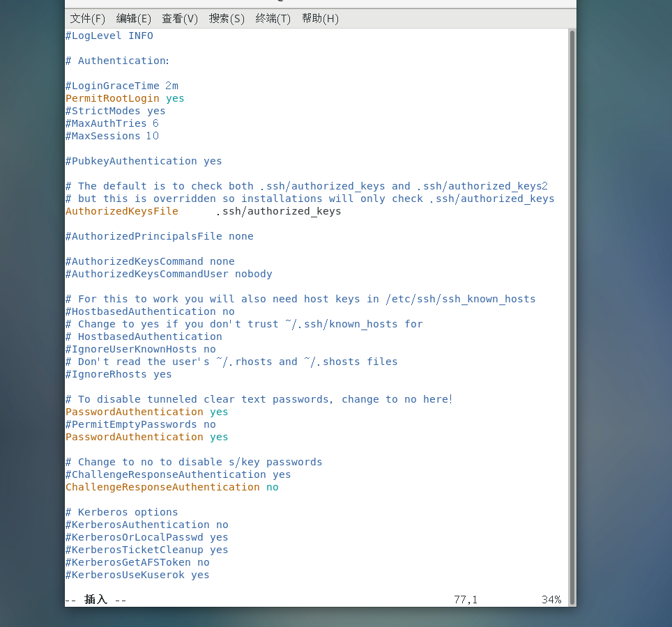Click the ChallengeResponseAuthentication no value
Viewport: 672px width, 627px height.
tap(272, 487)
